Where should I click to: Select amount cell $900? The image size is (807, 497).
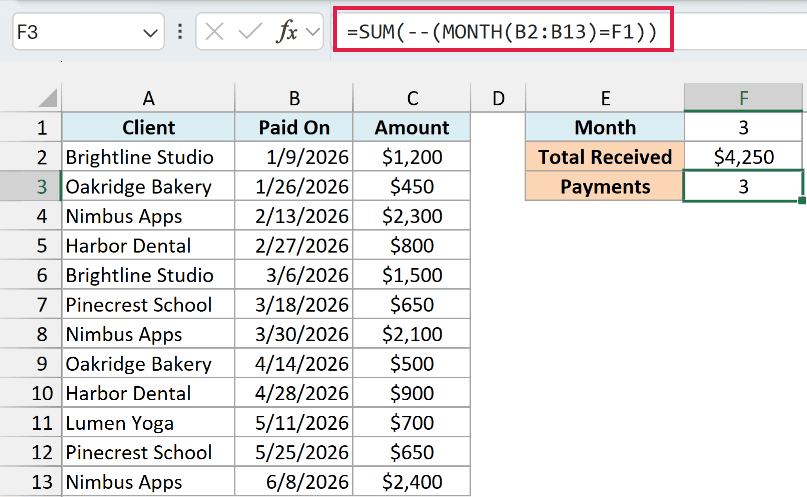click(412, 393)
